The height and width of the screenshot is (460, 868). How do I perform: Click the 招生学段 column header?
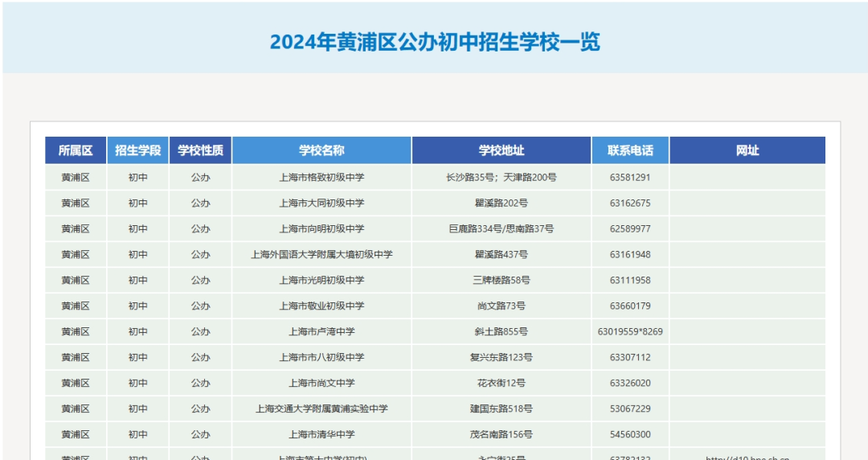click(138, 150)
